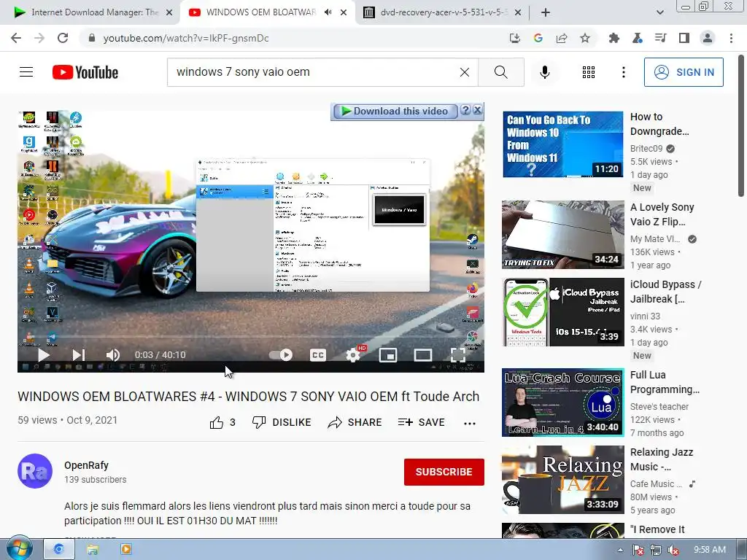Open YouTube apps grid

(x=589, y=72)
